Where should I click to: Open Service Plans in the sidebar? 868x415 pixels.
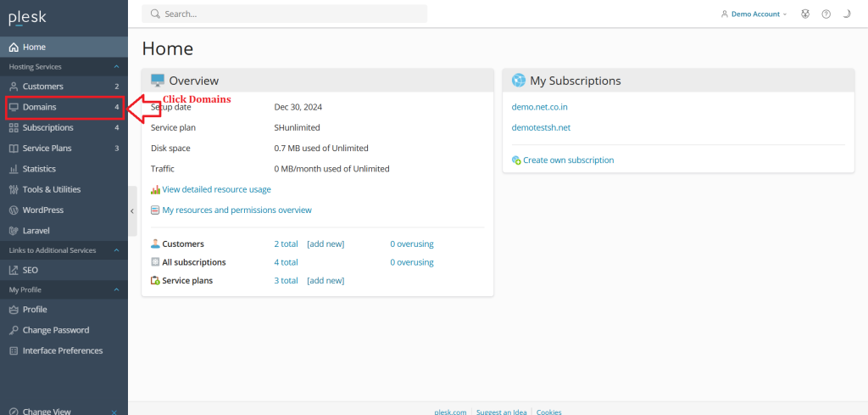click(x=64, y=148)
